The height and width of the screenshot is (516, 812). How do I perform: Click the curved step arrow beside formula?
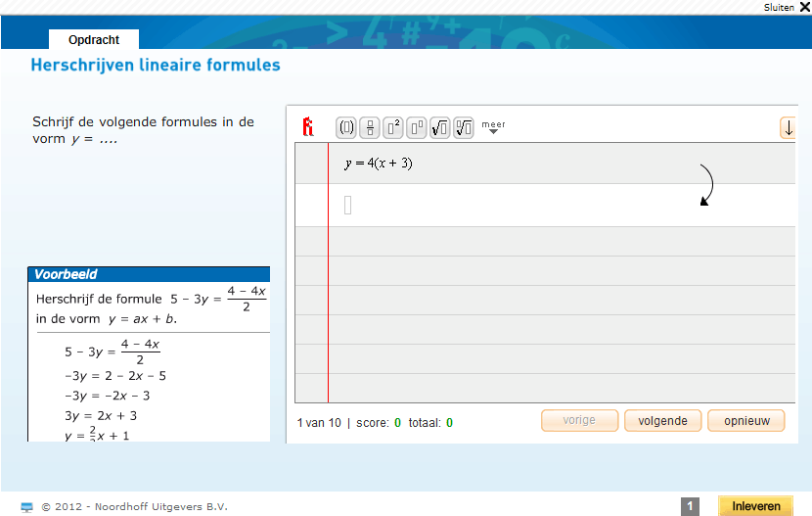pos(707,185)
